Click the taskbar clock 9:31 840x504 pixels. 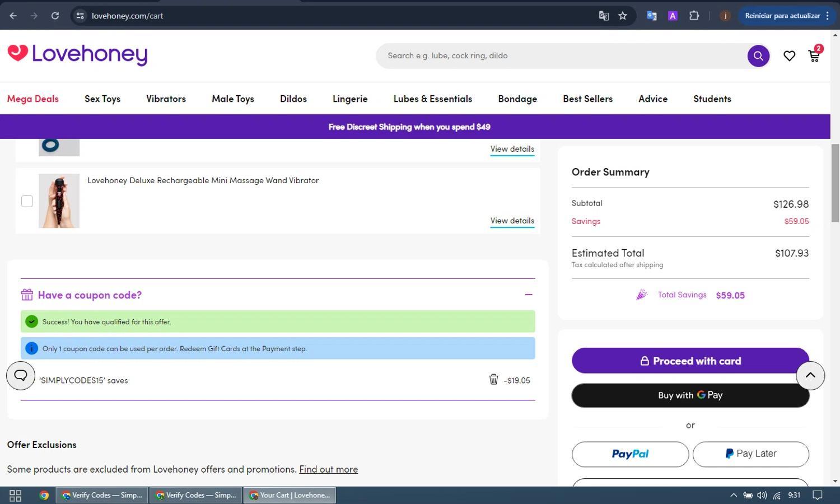pyautogui.click(x=794, y=495)
